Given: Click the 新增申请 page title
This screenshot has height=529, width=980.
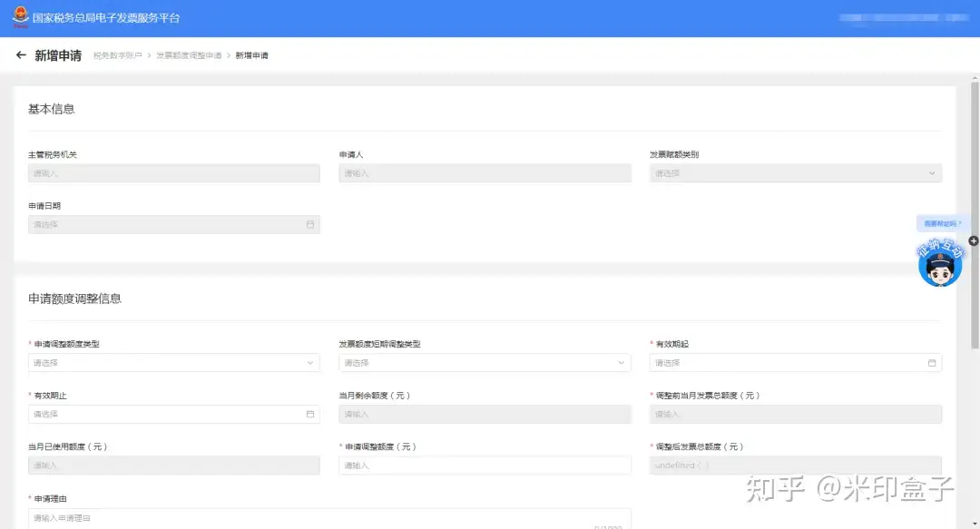Looking at the screenshot, I should pos(58,55).
